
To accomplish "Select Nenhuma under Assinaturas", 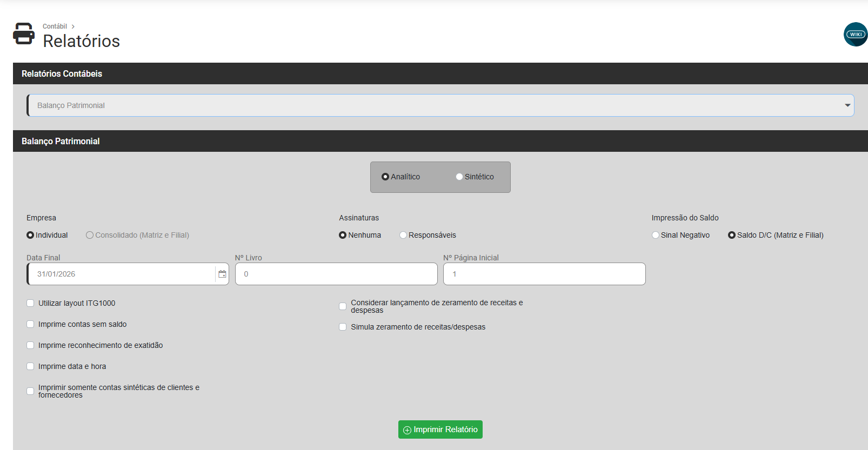I will pos(343,235).
